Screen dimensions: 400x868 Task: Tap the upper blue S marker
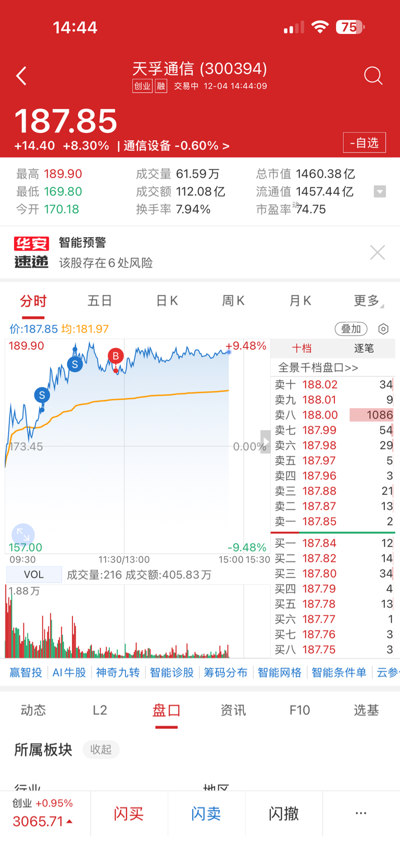[x=75, y=364]
